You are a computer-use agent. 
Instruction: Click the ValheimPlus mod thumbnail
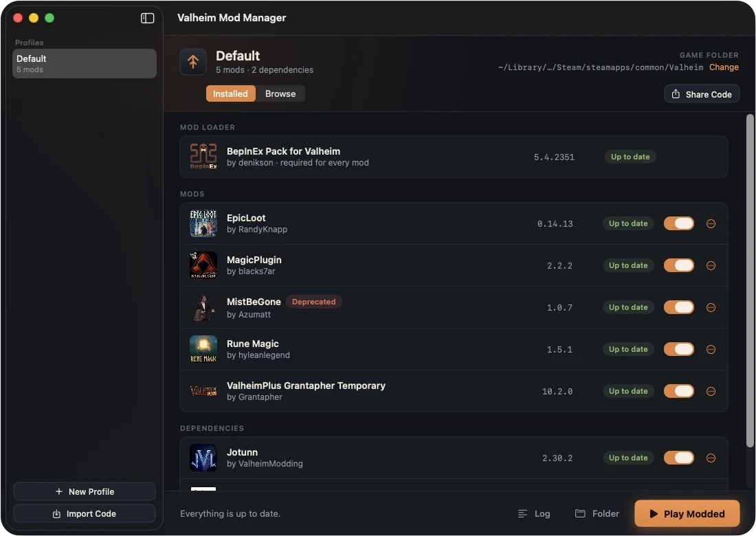tap(203, 392)
